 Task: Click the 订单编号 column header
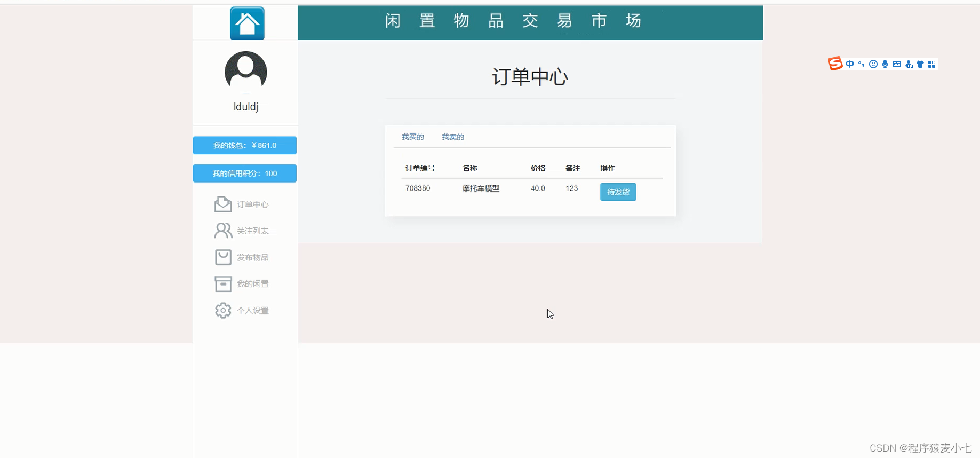[x=420, y=168]
